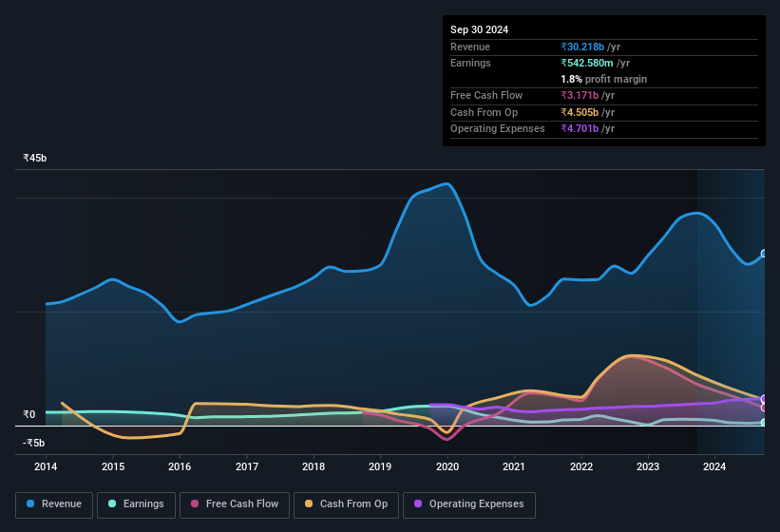Click the Sep 30 2024 tooltip date
The image size is (780, 532).
479,29
